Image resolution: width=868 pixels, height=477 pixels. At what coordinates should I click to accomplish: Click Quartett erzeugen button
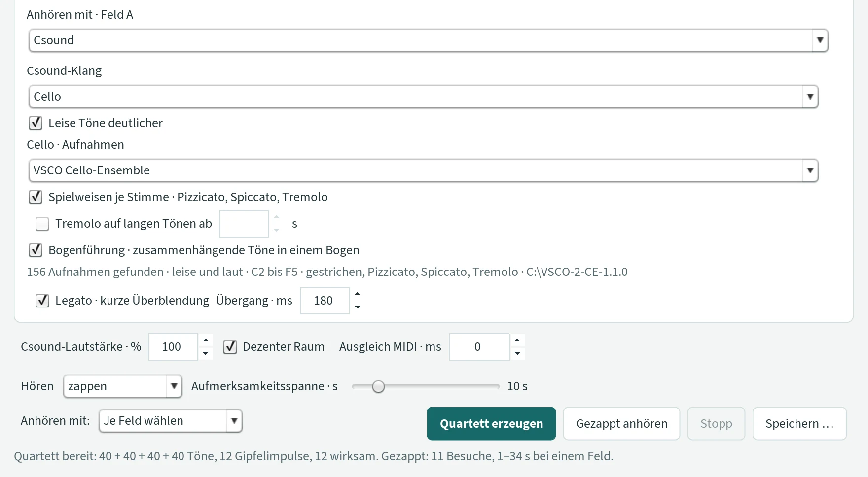491,424
